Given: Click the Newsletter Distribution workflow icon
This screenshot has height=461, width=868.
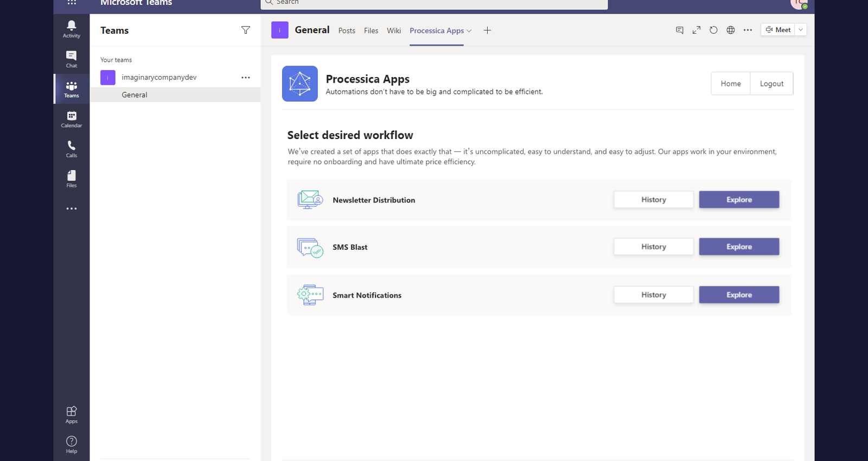Looking at the screenshot, I should pos(310,200).
